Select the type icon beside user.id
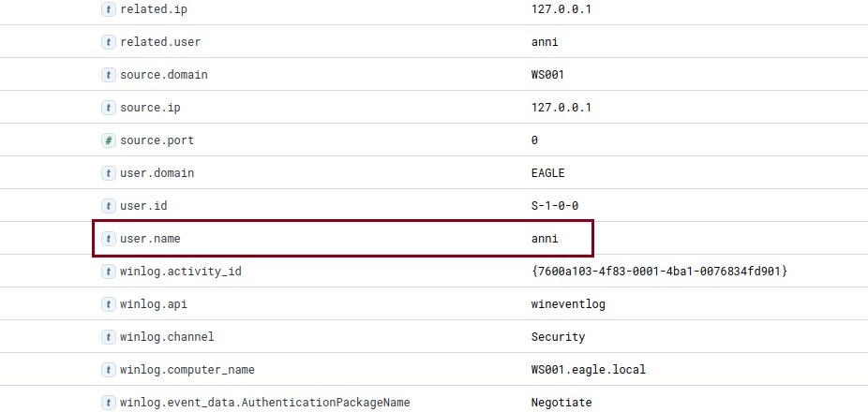868x412 pixels. pyautogui.click(x=109, y=206)
